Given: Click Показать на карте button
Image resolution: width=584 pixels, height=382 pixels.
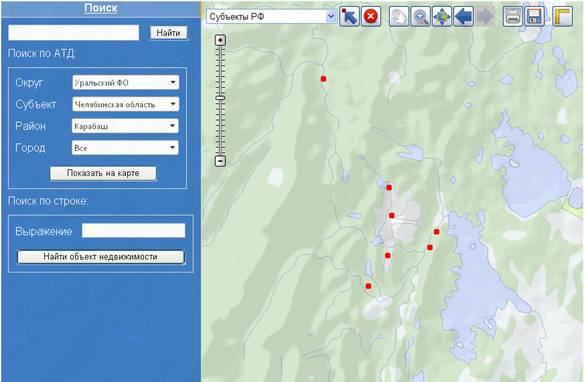Looking at the screenshot, I should 103,173.
